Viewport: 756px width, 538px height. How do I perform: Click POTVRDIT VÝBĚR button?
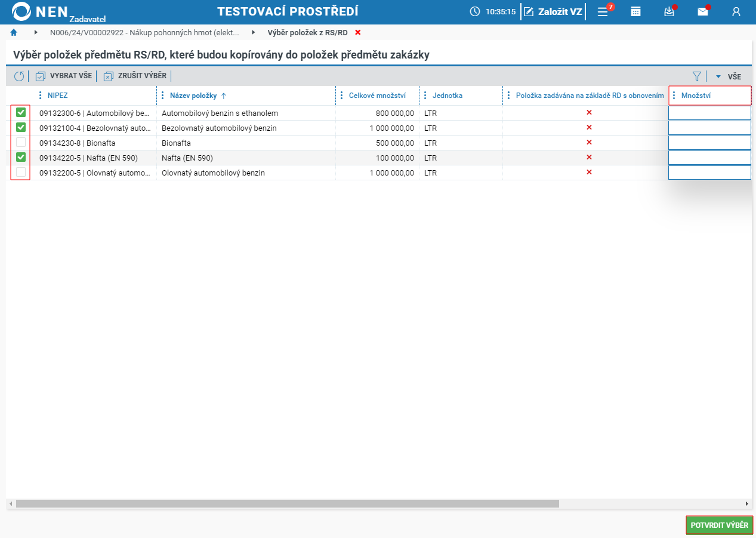[x=719, y=525]
